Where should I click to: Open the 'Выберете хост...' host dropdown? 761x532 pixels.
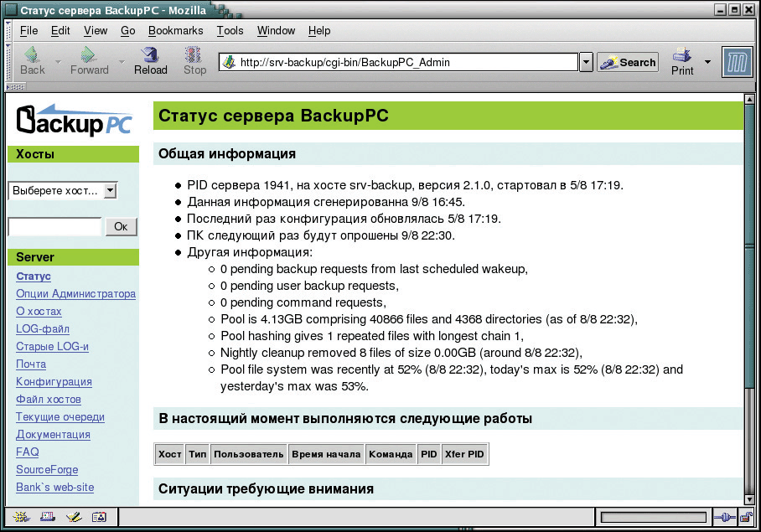[63, 191]
